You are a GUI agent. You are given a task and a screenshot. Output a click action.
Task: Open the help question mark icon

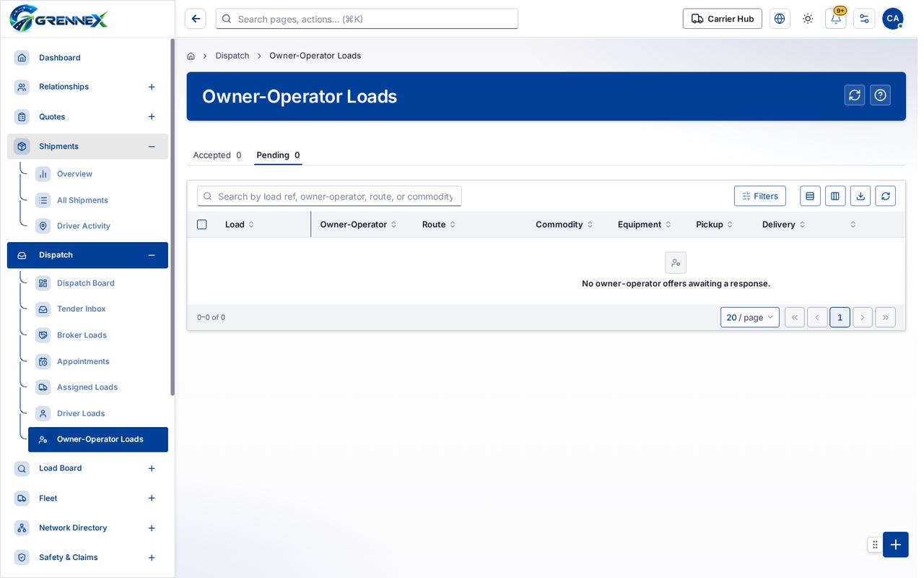click(880, 95)
